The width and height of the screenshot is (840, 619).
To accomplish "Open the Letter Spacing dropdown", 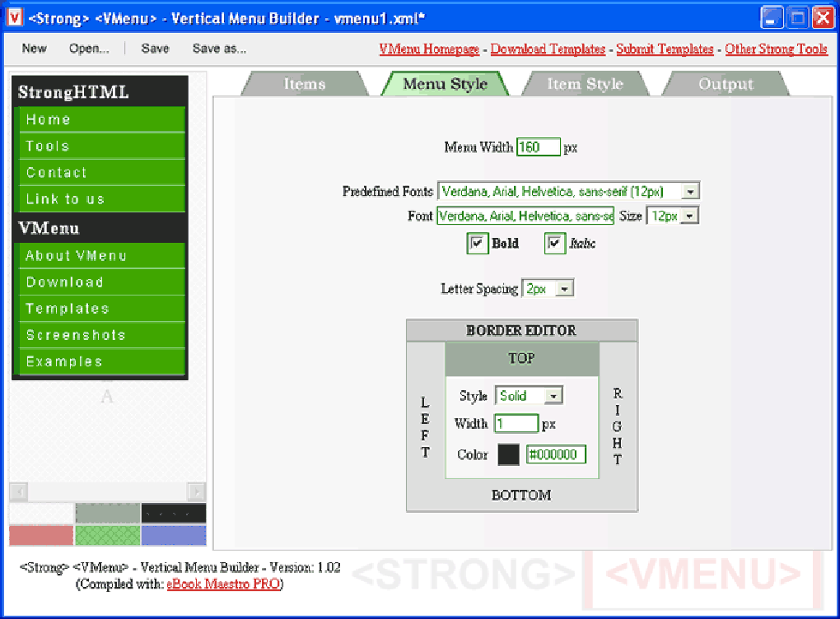I will coord(563,288).
